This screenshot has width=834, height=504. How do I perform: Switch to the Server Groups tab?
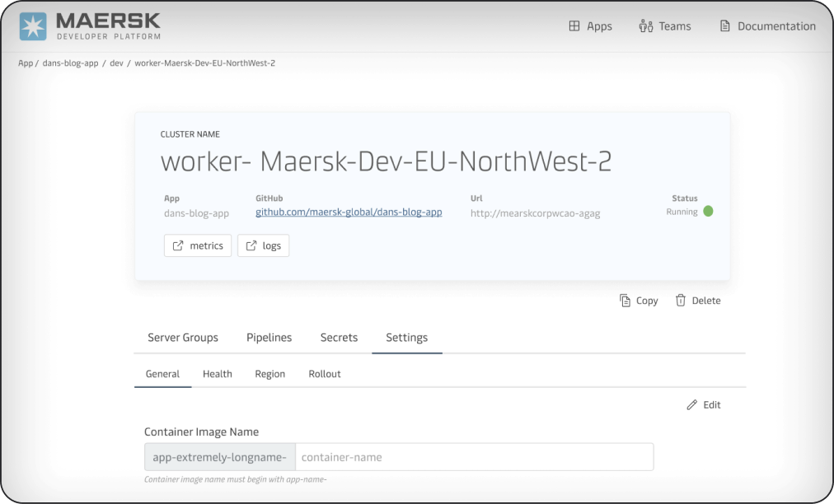pyautogui.click(x=183, y=338)
